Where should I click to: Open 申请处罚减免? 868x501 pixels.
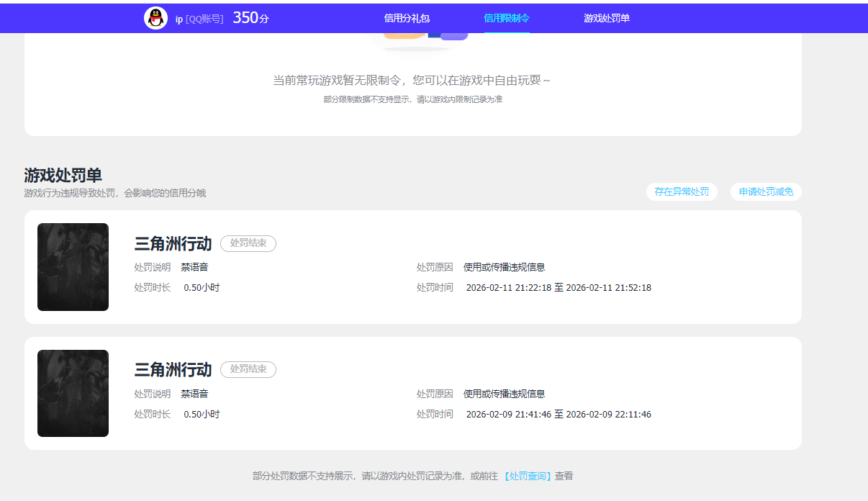coord(765,191)
